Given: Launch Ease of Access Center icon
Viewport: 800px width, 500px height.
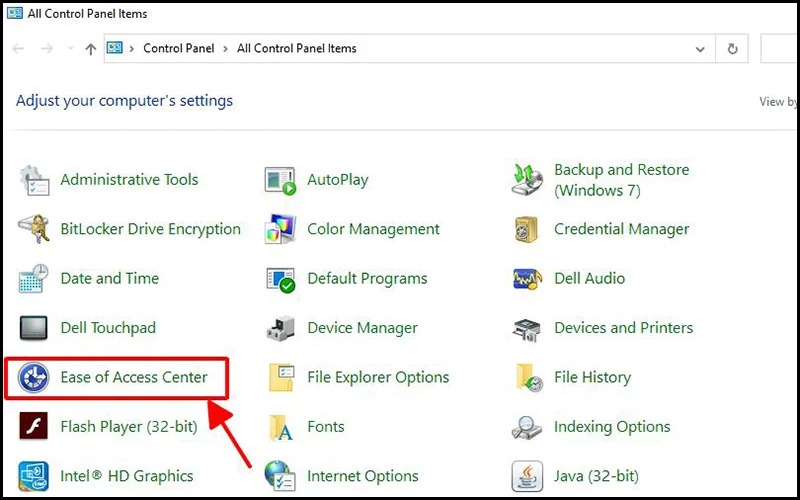Looking at the screenshot, I should 34,378.
